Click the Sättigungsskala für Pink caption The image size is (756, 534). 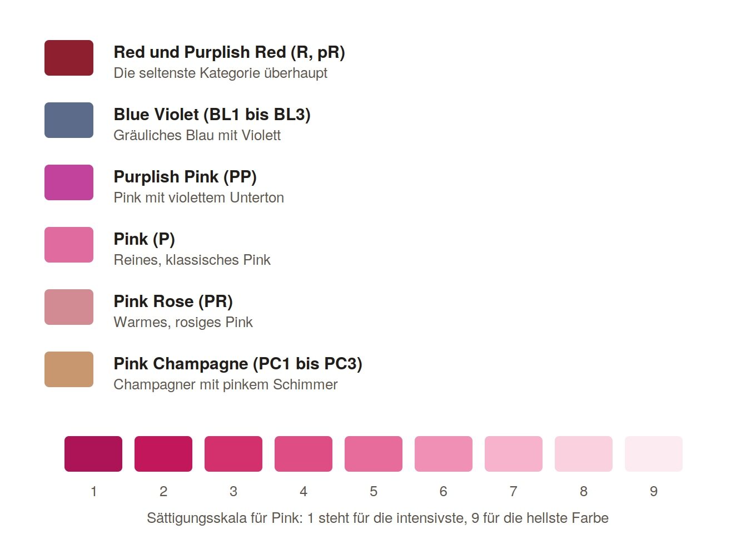pyautogui.click(x=377, y=518)
